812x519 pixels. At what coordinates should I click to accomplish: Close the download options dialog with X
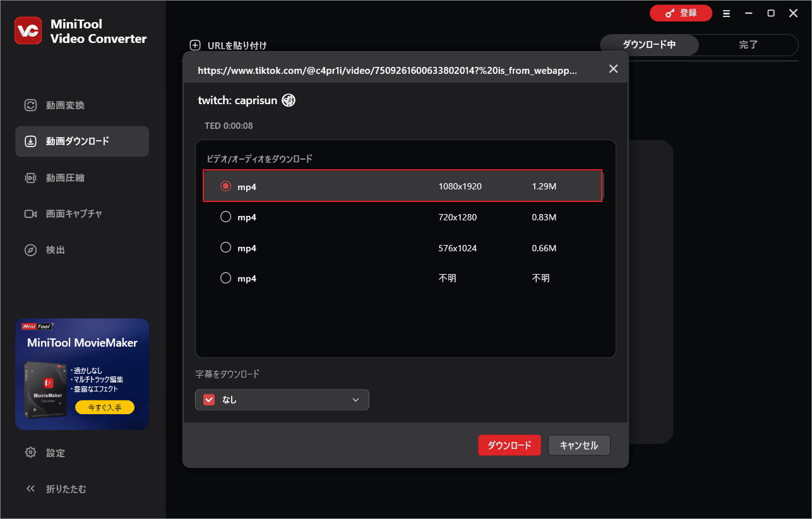point(613,69)
